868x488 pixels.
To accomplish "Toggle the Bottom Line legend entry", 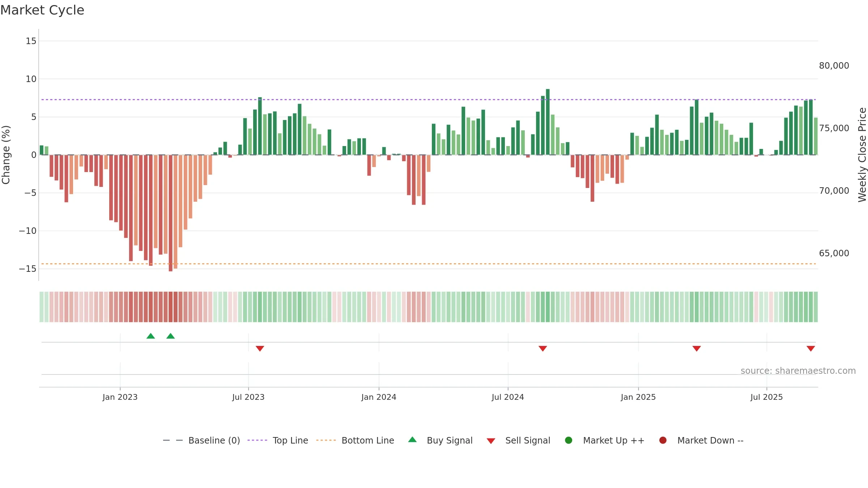I will [355, 440].
